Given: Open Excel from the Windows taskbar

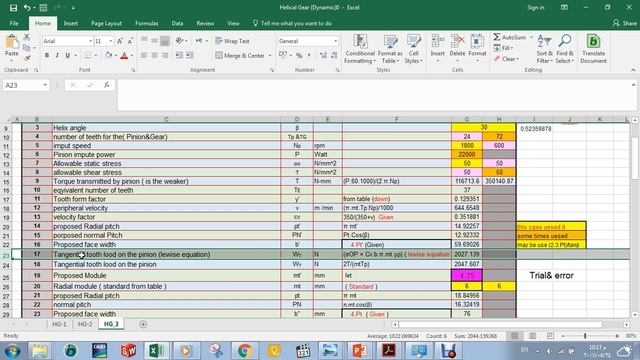Looking at the screenshot, I should (156, 351).
